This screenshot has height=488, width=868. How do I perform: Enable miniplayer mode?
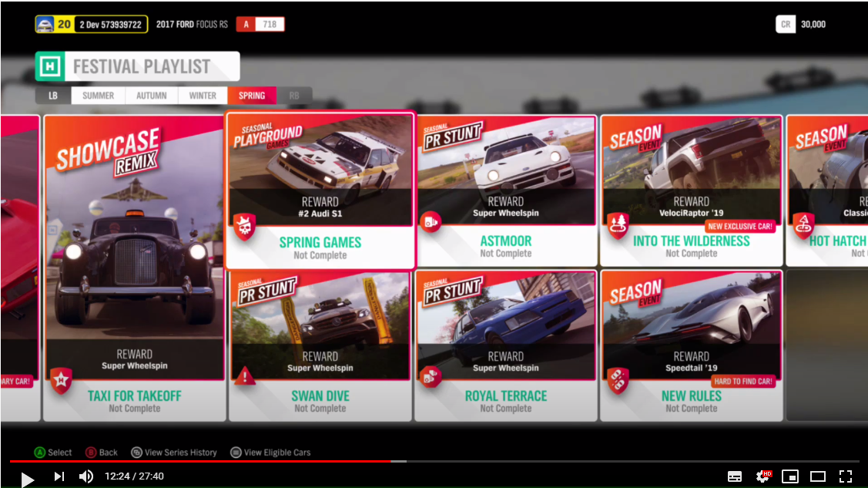pos(790,476)
